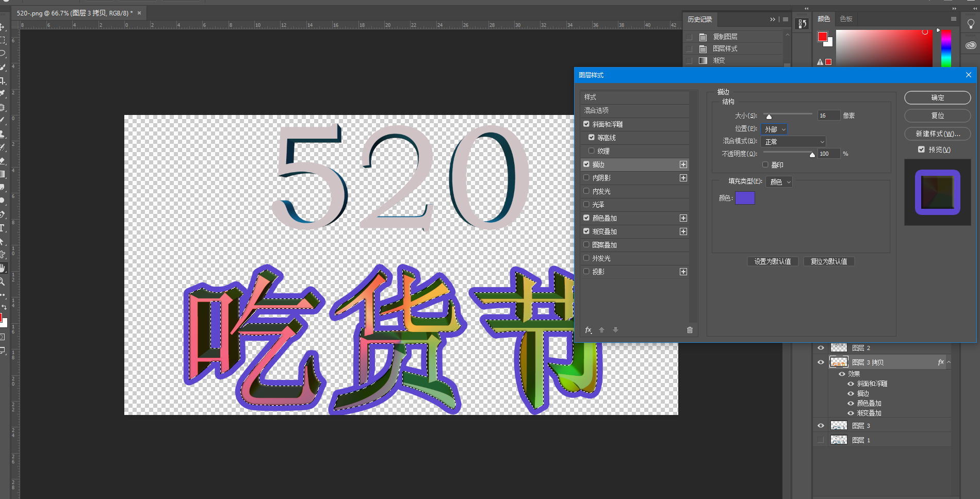Open the 位置 (Position) dropdown in stroke settings
This screenshot has height=499, width=980.
[x=774, y=129]
